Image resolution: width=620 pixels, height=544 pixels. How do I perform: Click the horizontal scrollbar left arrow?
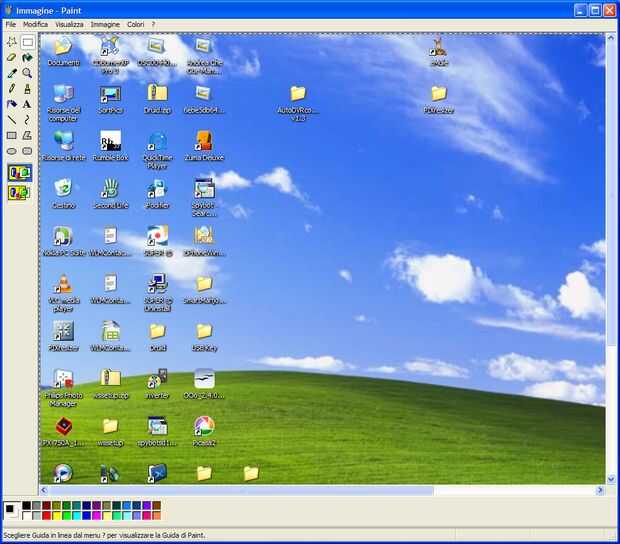[x=44, y=490]
